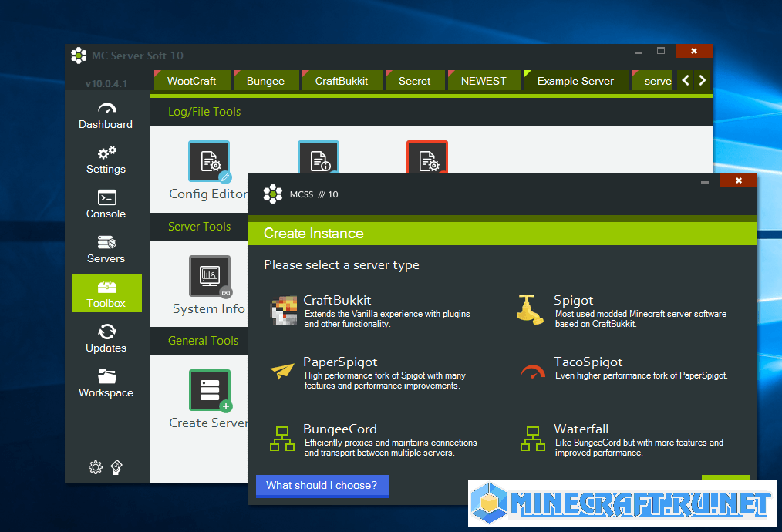Open the Console sidebar section
Screen dimensions: 782x532
coord(106,204)
